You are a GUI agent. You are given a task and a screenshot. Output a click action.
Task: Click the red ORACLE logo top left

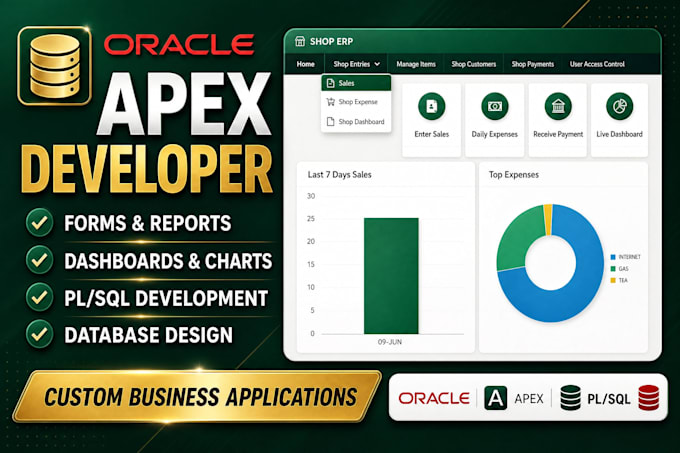click(179, 45)
